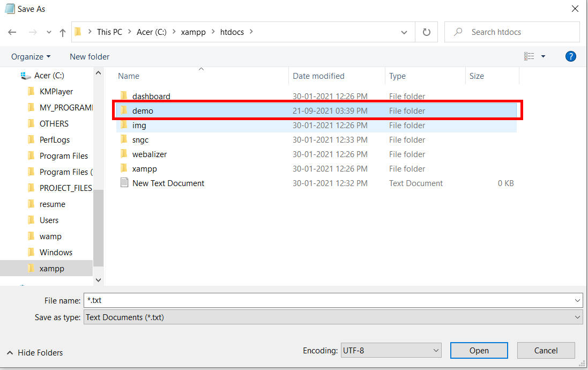The height and width of the screenshot is (370, 588).
Task: Click Hide Folders at the bottom
Action: [34, 352]
